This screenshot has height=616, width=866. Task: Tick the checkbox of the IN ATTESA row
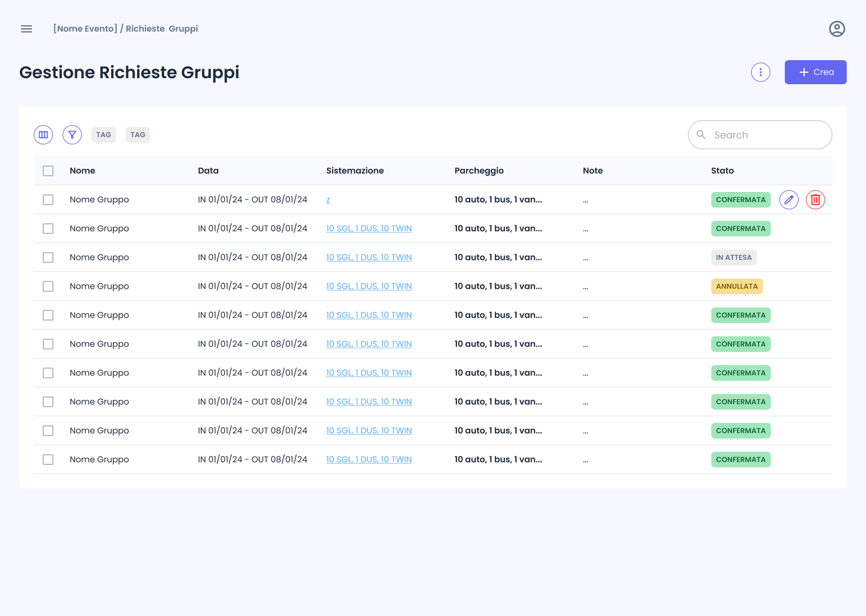[x=48, y=257]
